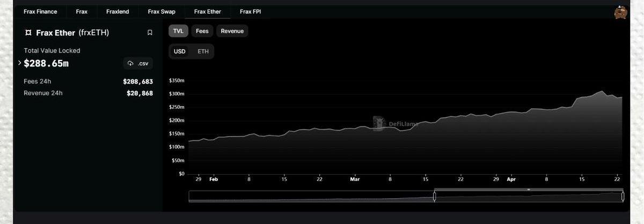644x224 pixels.
Task: Click the Fees 24h value $208,683
Action: point(138,81)
